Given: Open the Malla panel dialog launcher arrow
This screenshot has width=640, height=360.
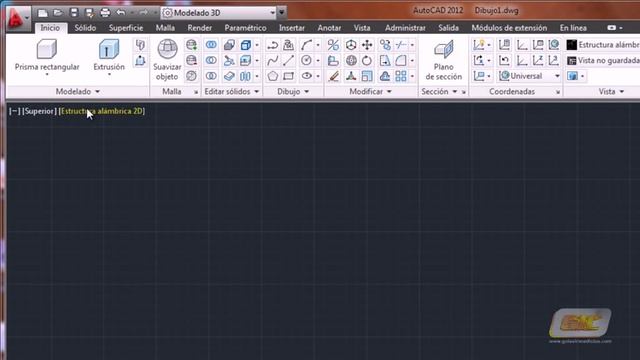Looking at the screenshot, I should pyautogui.click(x=196, y=92).
